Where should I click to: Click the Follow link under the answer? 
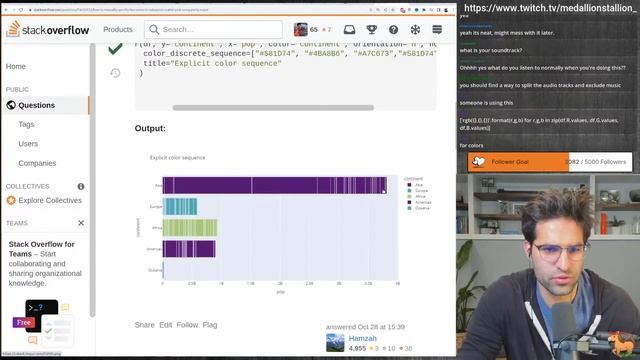coord(187,325)
